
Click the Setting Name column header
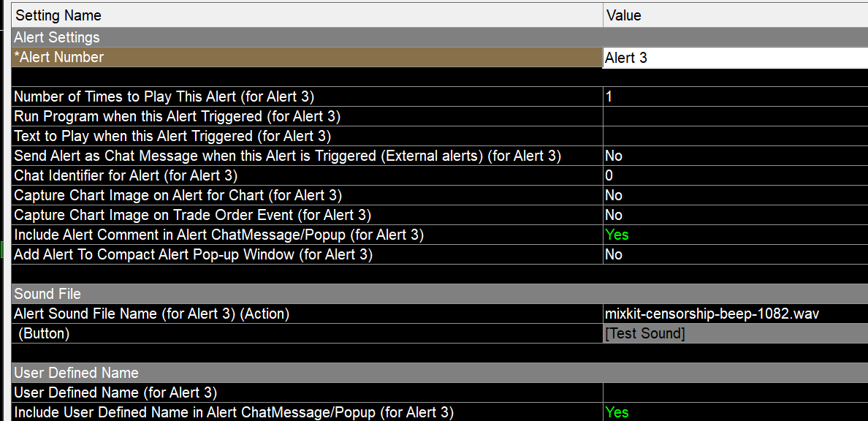point(307,15)
